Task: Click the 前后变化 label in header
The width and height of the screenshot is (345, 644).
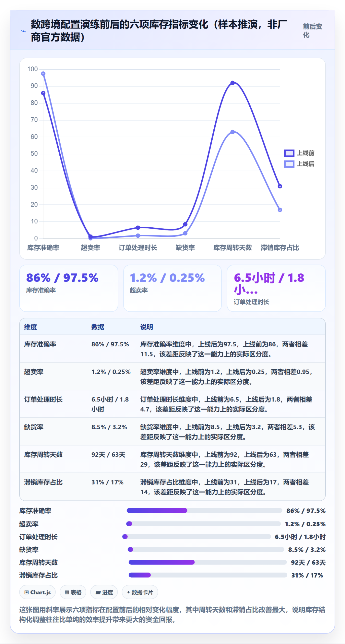Action: tap(312, 31)
